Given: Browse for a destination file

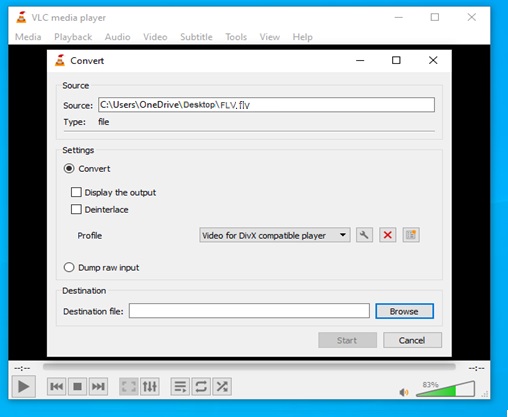Looking at the screenshot, I should (404, 311).
